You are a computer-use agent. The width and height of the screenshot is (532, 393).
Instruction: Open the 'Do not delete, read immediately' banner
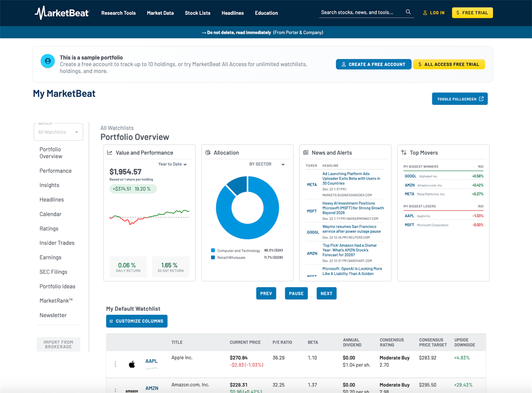coord(262,32)
